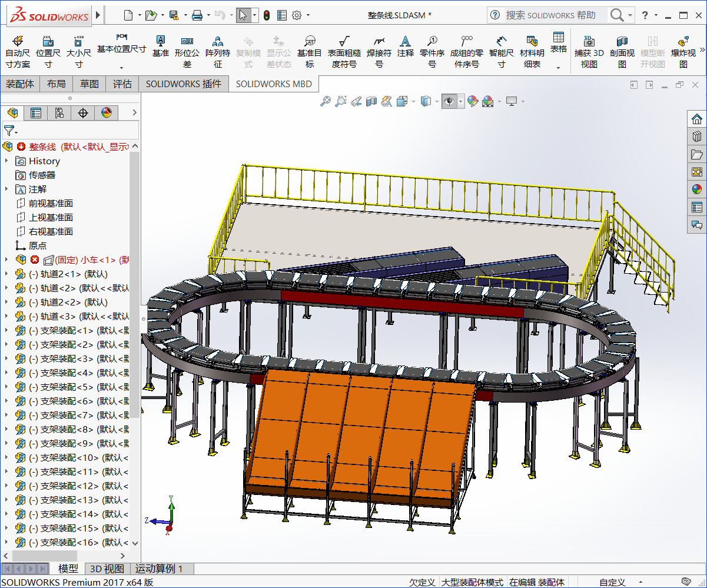
Task: Open the ConfigurationManager tab icon
Action: click(59, 112)
